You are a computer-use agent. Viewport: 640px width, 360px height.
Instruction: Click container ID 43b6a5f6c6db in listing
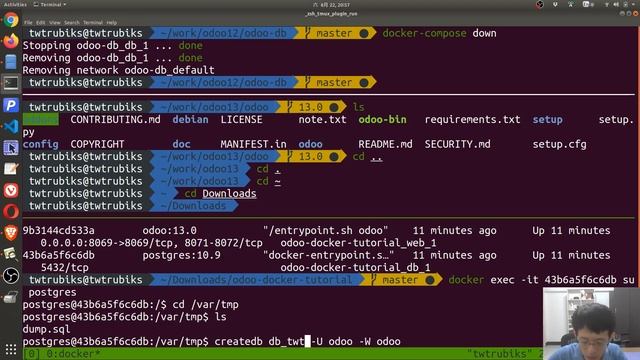(58, 256)
